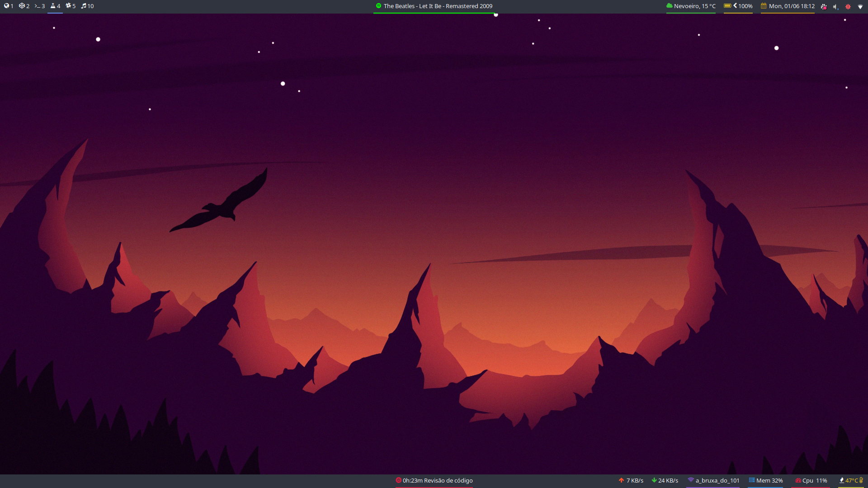The width and height of the screenshot is (868, 488).
Task: Click the calendar icon next to the date
Action: coord(764,6)
